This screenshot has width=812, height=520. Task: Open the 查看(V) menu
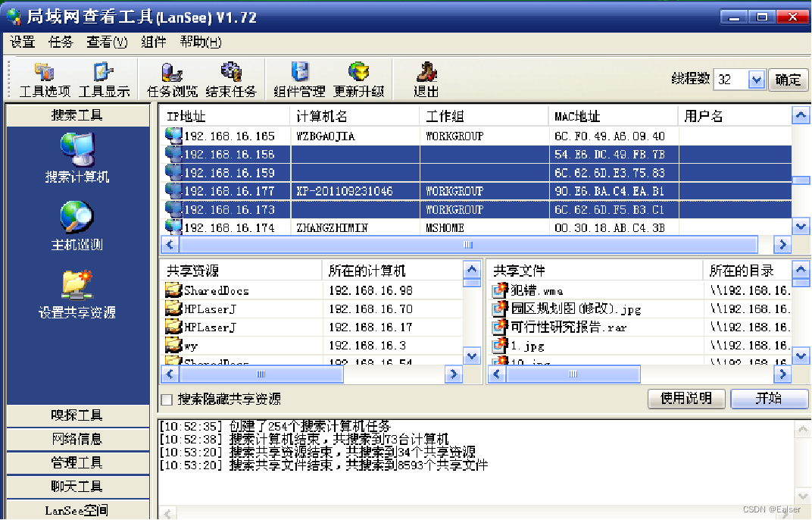pyautogui.click(x=107, y=42)
